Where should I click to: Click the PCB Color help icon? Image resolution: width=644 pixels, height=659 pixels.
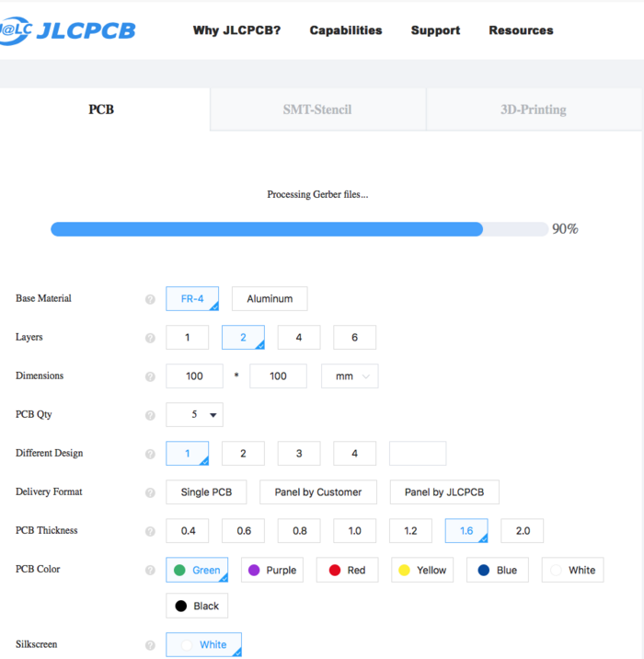[x=150, y=570]
